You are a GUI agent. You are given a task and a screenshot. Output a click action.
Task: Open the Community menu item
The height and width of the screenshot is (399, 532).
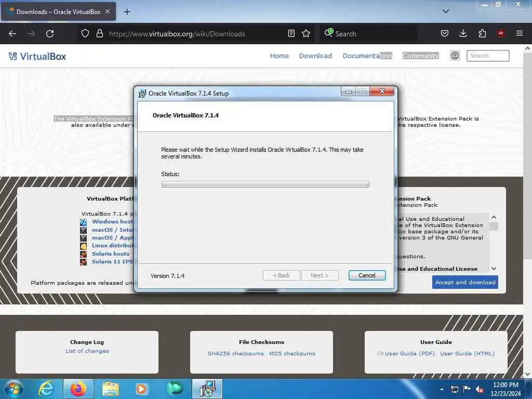pos(421,56)
